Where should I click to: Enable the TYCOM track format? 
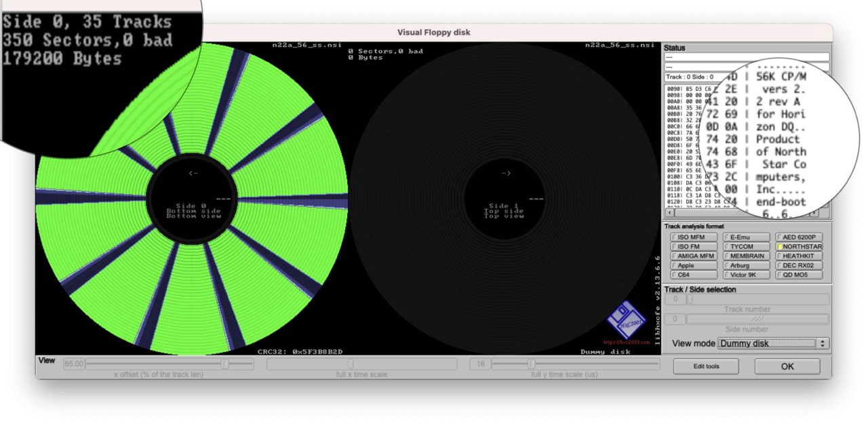(x=727, y=247)
